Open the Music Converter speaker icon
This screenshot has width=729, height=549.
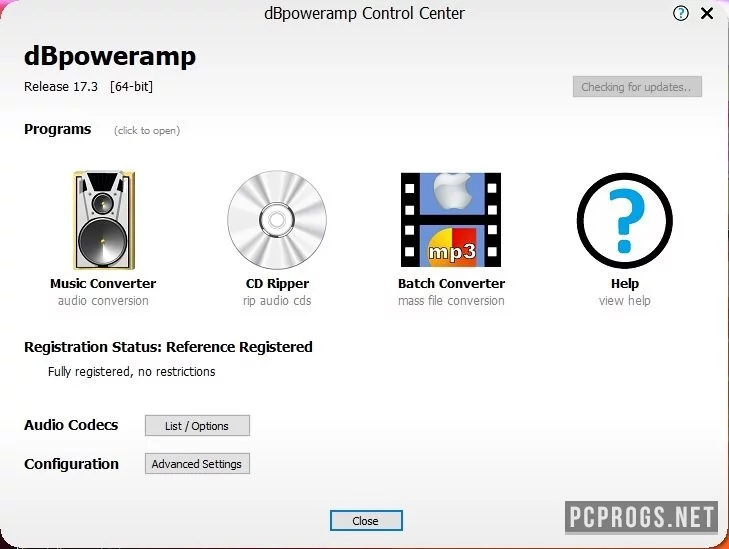104,220
